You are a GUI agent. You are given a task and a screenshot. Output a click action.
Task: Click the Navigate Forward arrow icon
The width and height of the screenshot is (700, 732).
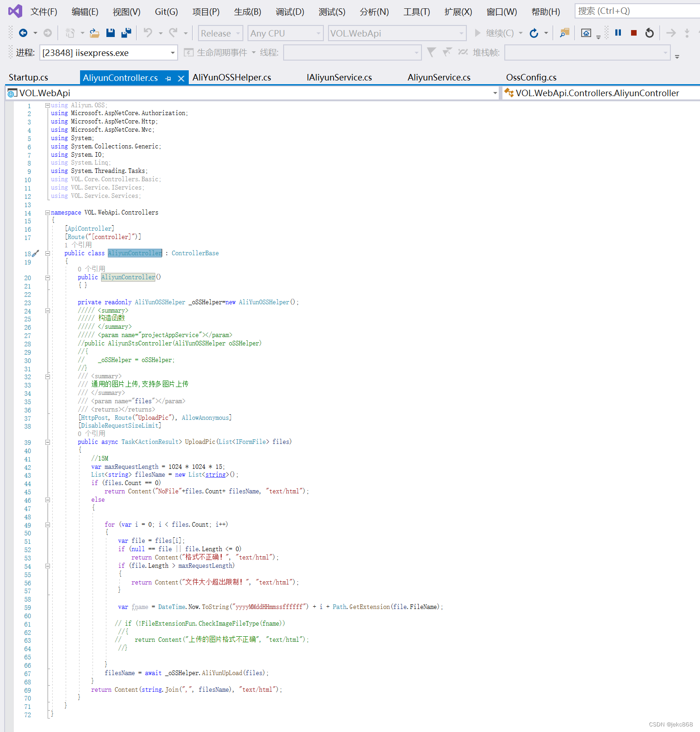[x=48, y=33]
